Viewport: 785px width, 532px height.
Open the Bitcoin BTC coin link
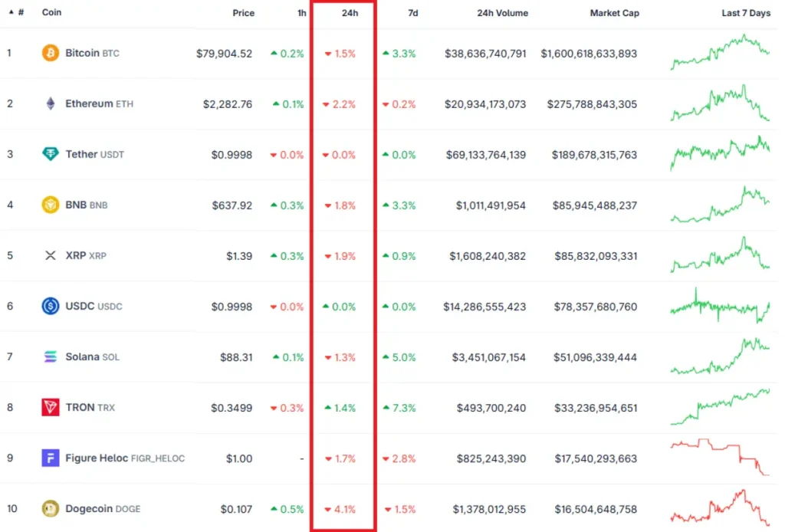coord(92,53)
